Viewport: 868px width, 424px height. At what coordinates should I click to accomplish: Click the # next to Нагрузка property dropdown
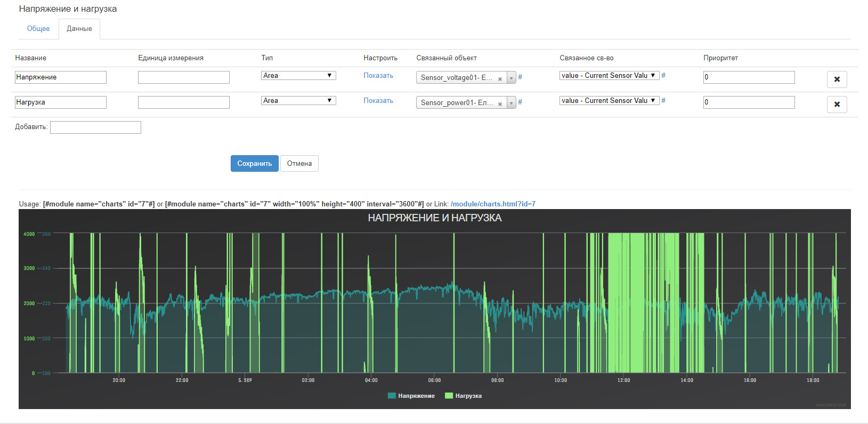pos(663,101)
